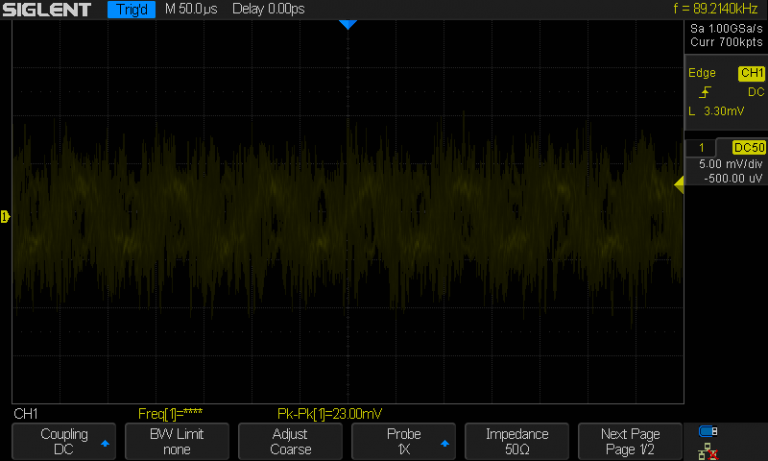This screenshot has height=461, width=768.
Task: Select the CH1 trigger source badge
Action: click(x=750, y=73)
